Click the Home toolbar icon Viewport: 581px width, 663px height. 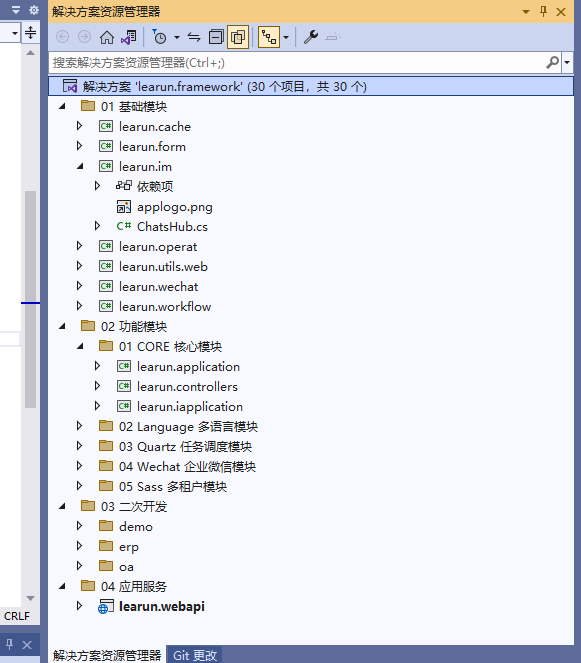pos(107,37)
